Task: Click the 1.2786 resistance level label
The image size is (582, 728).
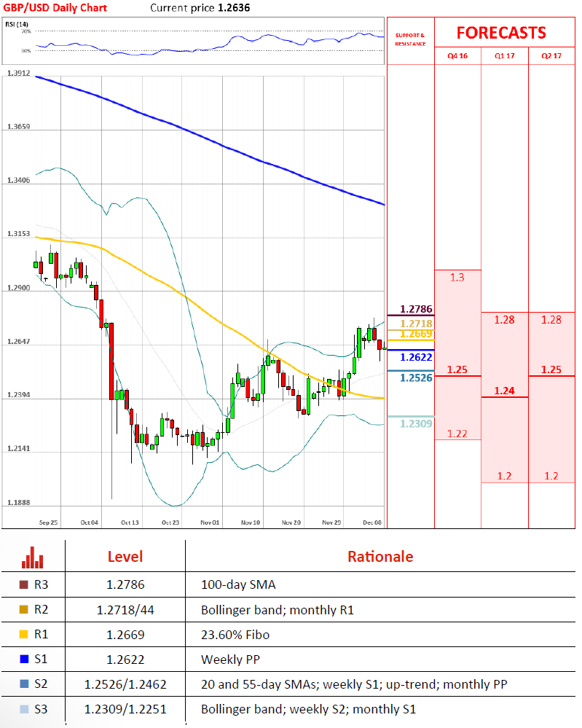Action: pos(416,309)
